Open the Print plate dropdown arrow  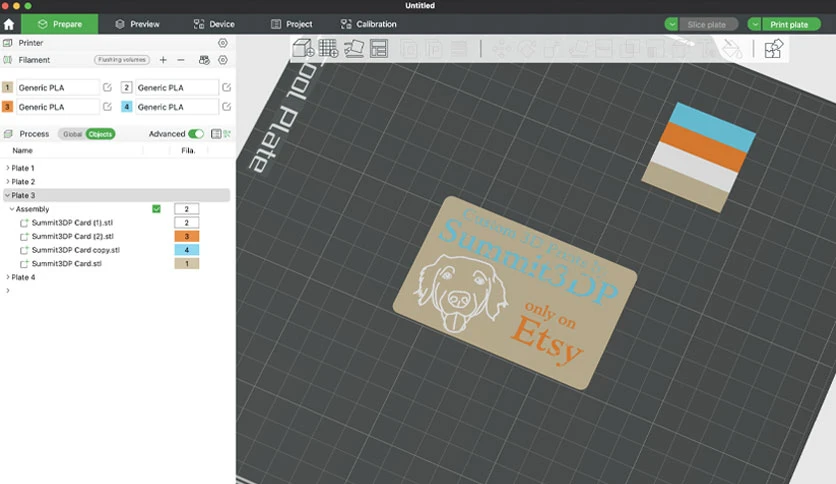[x=754, y=25]
